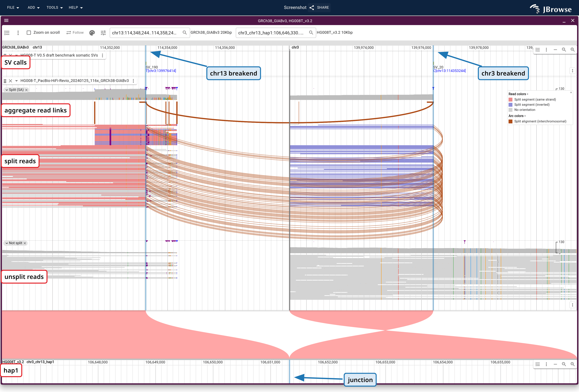Toggle the Zoom on scroll checkbox

click(x=29, y=33)
